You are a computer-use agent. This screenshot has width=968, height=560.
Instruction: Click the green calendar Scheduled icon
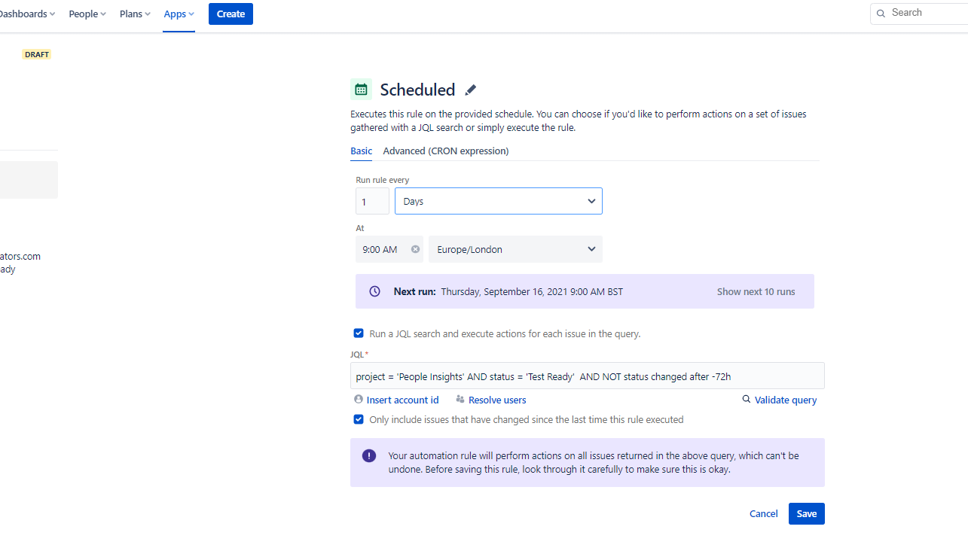pos(362,90)
